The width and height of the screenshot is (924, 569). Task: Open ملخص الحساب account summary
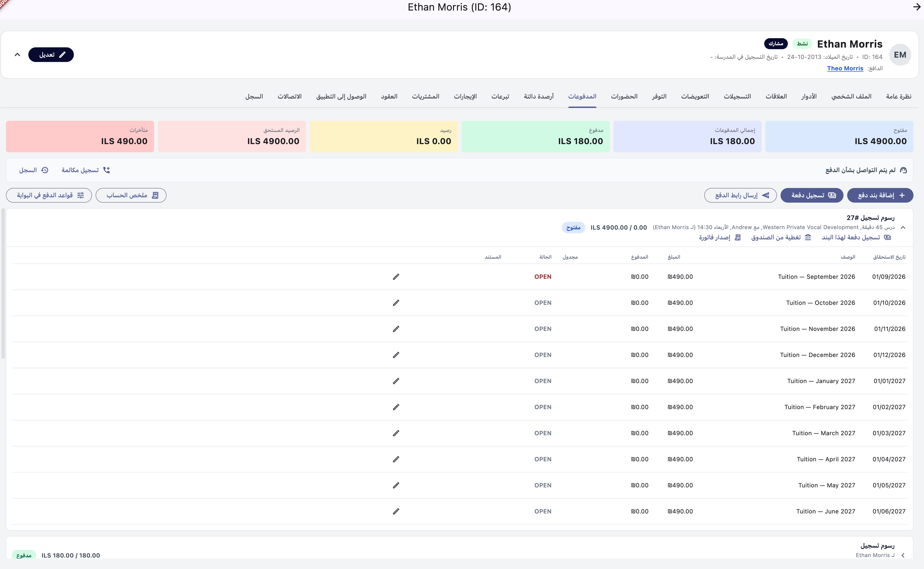131,195
